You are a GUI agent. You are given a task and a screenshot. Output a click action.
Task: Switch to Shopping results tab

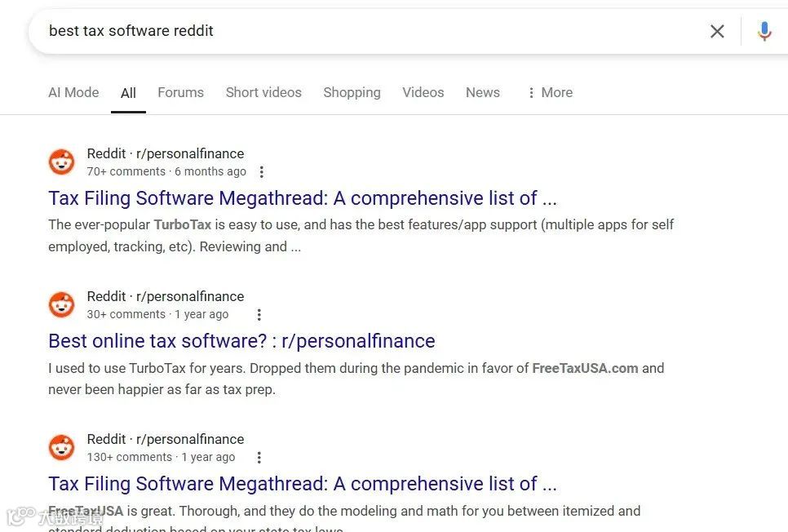click(x=352, y=92)
